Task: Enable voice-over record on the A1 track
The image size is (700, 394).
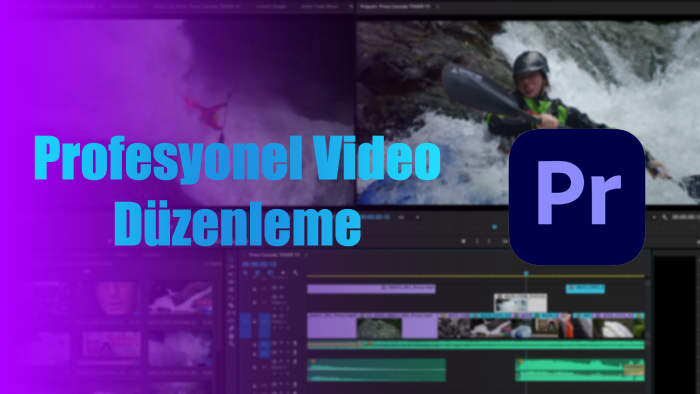Action: pos(295,343)
